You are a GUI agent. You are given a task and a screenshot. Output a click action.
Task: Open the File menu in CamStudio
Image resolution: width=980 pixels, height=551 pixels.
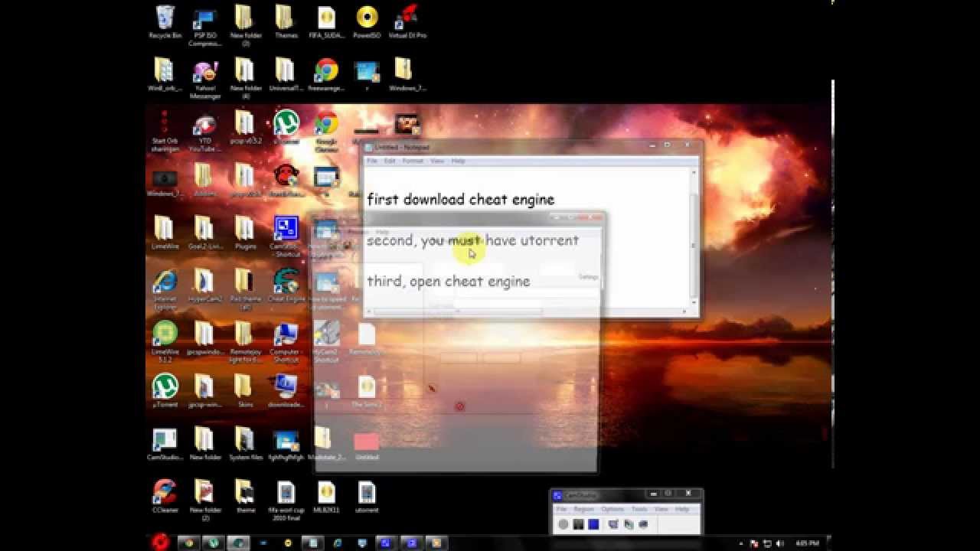coord(561,509)
